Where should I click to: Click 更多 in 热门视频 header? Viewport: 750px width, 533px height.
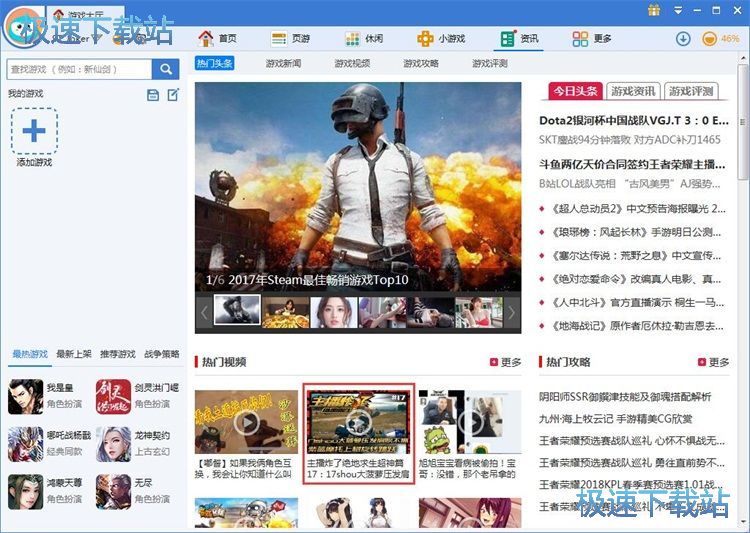pyautogui.click(x=506, y=362)
